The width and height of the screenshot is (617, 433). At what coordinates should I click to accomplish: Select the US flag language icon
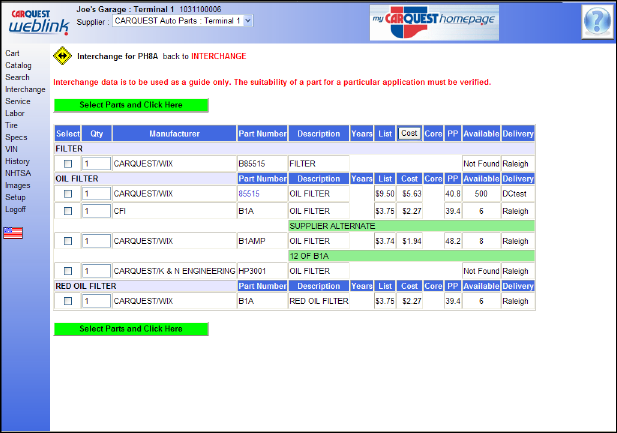pos(13,233)
